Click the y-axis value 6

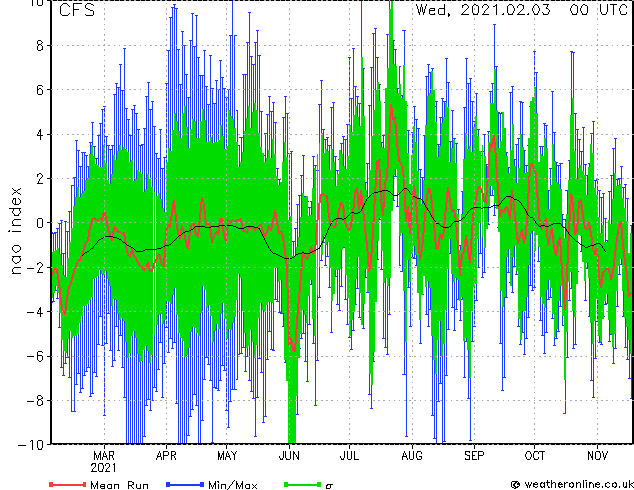(40, 90)
